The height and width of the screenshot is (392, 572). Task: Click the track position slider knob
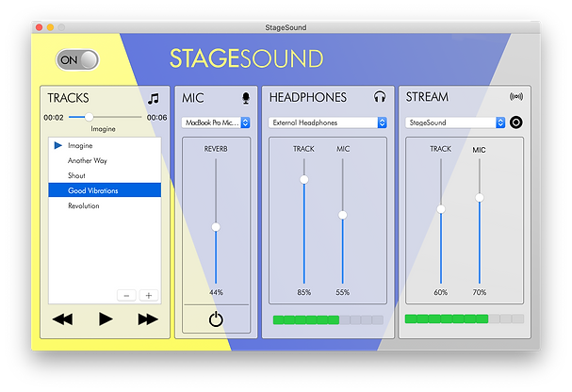pyautogui.click(x=89, y=117)
